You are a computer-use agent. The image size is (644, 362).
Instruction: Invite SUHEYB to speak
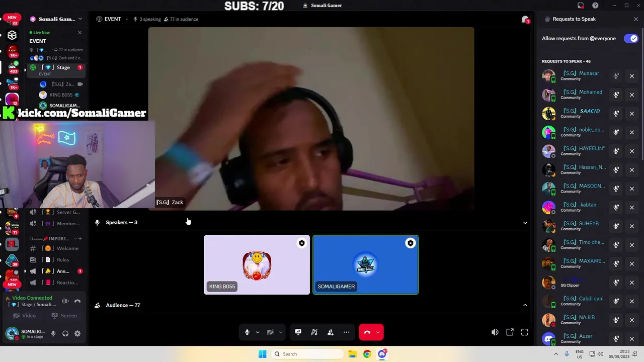click(616, 226)
